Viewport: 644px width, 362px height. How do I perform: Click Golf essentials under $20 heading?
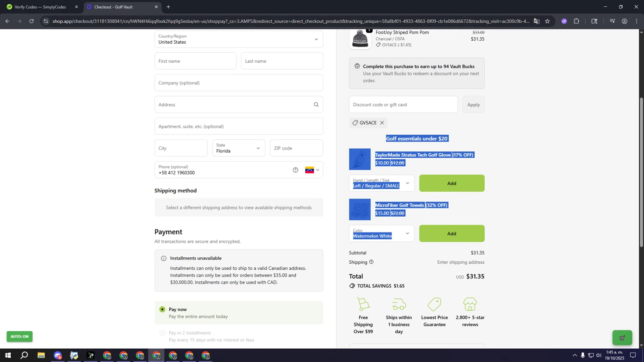point(417,139)
